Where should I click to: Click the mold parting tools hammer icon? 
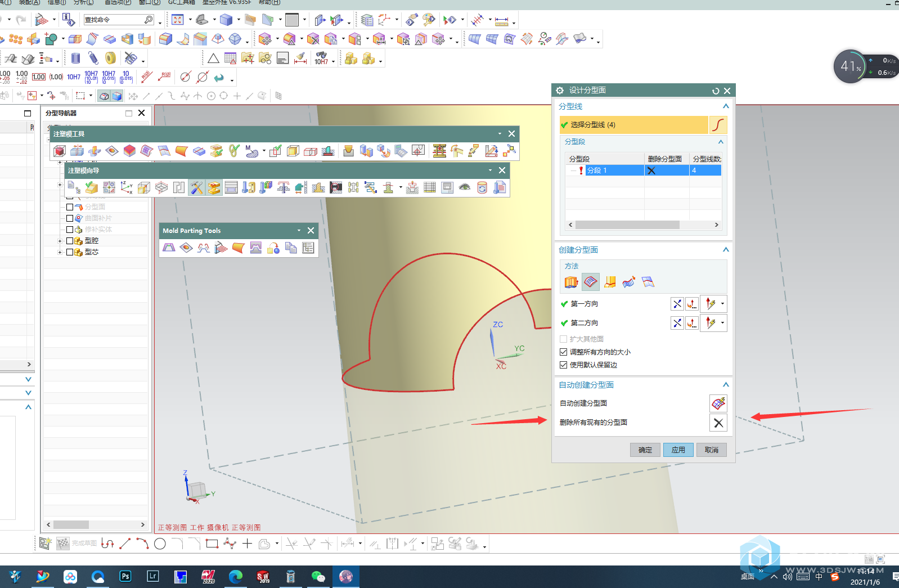(196, 188)
